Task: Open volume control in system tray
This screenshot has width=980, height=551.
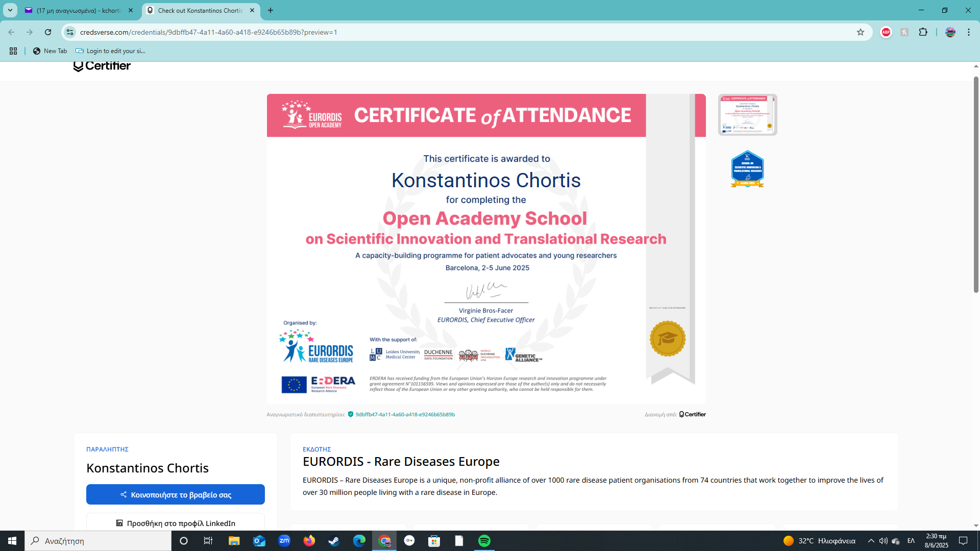Action: 884,541
